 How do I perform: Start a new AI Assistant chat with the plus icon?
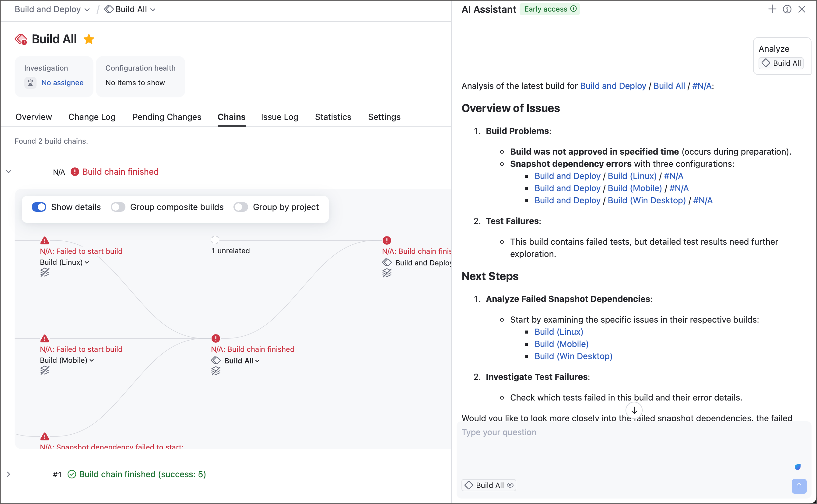point(772,9)
